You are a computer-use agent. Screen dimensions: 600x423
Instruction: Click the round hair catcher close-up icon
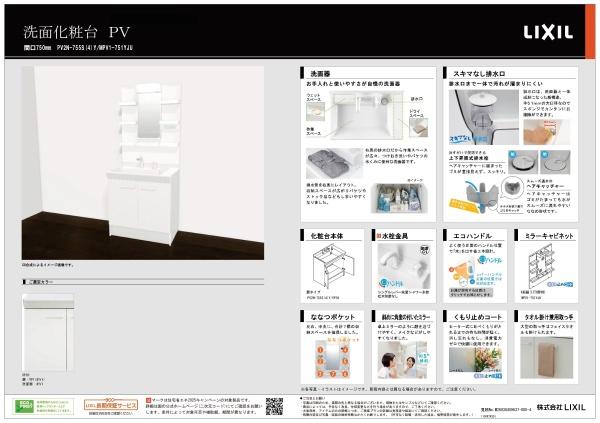click(511, 188)
